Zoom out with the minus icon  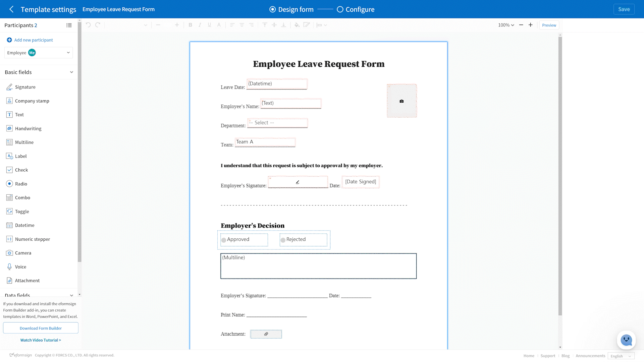(x=521, y=25)
